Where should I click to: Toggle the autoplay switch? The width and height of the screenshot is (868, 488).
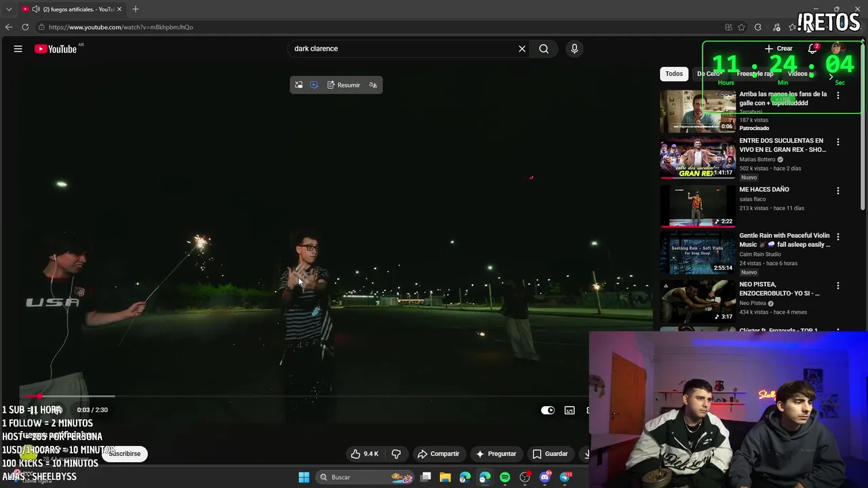(548, 410)
